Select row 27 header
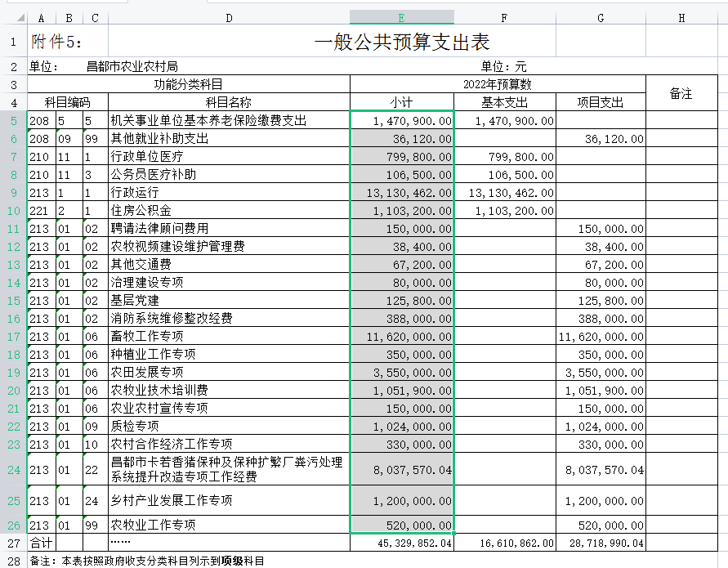This screenshot has width=728, height=568. coord(13,543)
